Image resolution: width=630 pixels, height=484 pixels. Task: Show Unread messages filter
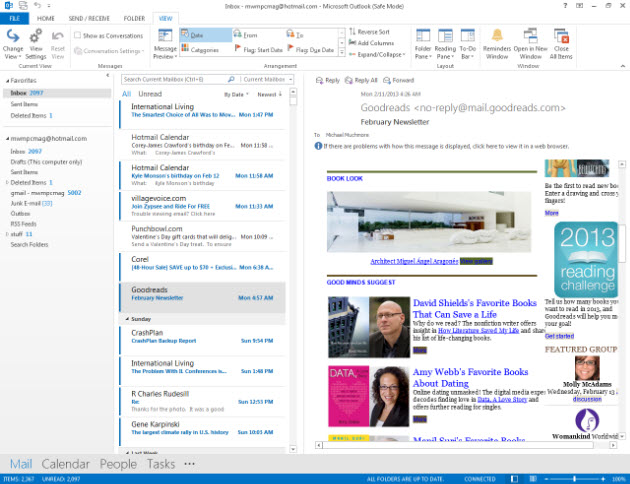(150, 94)
